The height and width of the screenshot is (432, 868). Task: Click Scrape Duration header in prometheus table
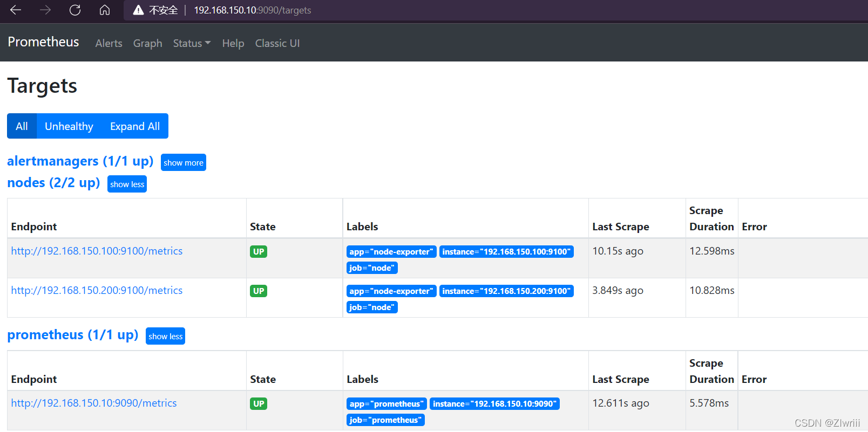[711, 371]
